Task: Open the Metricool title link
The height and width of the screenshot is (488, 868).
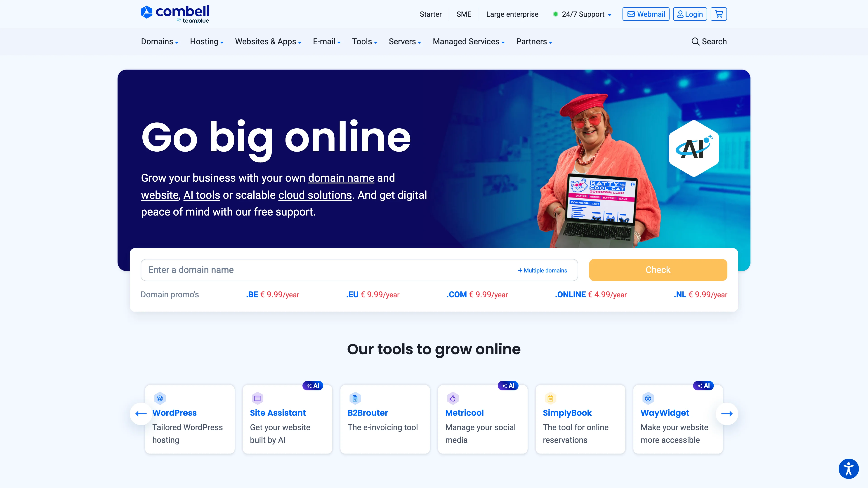Action: pyautogui.click(x=464, y=413)
